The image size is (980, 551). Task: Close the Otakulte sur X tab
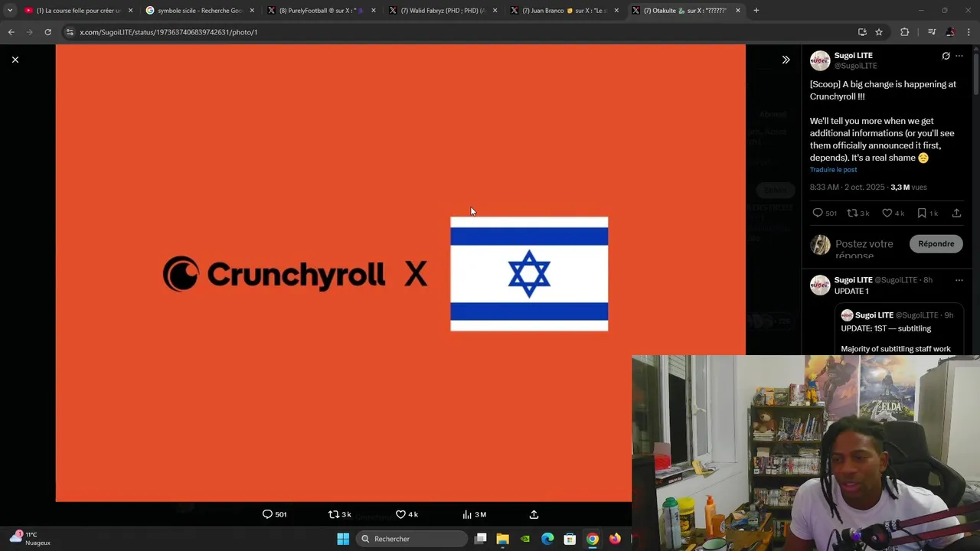(x=738, y=11)
